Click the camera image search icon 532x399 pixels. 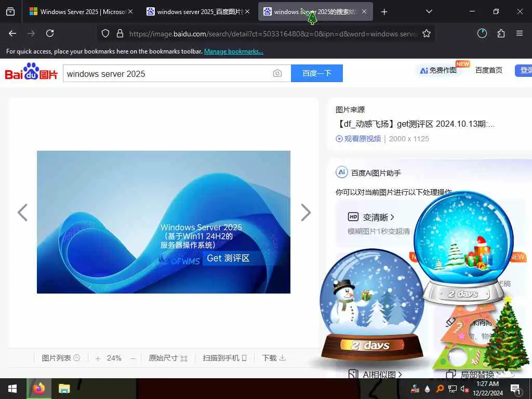point(277,73)
